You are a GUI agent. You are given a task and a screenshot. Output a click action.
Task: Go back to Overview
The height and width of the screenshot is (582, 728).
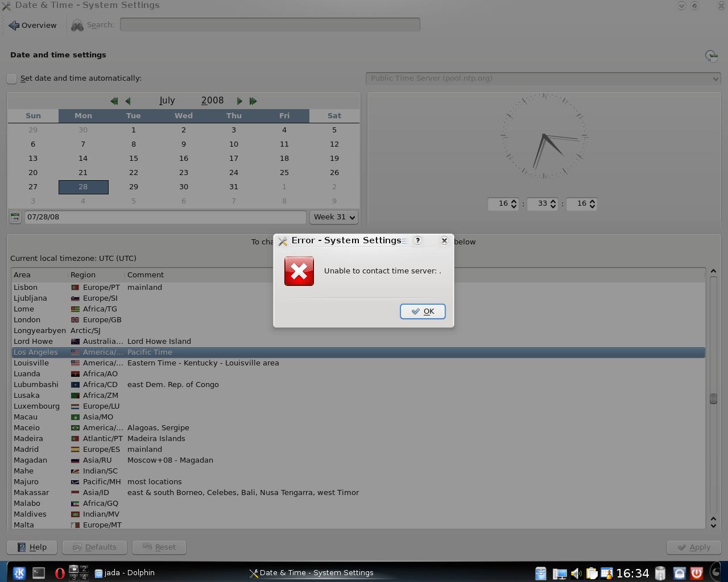click(33, 25)
